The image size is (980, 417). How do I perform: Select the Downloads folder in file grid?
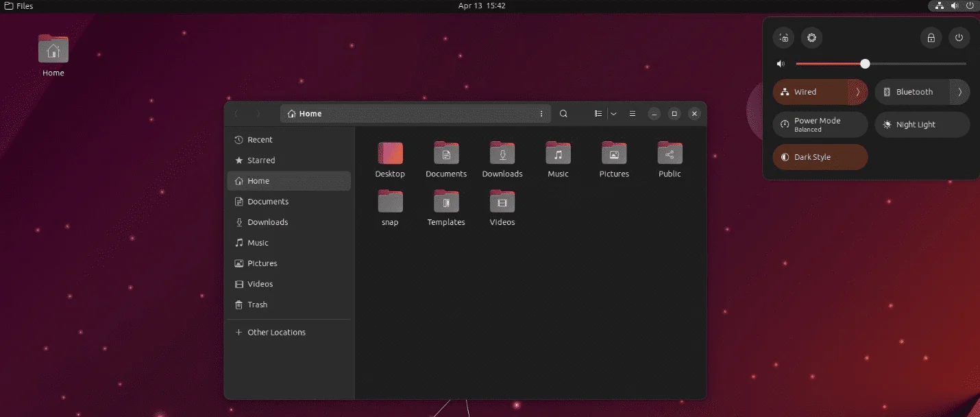coord(502,153)
